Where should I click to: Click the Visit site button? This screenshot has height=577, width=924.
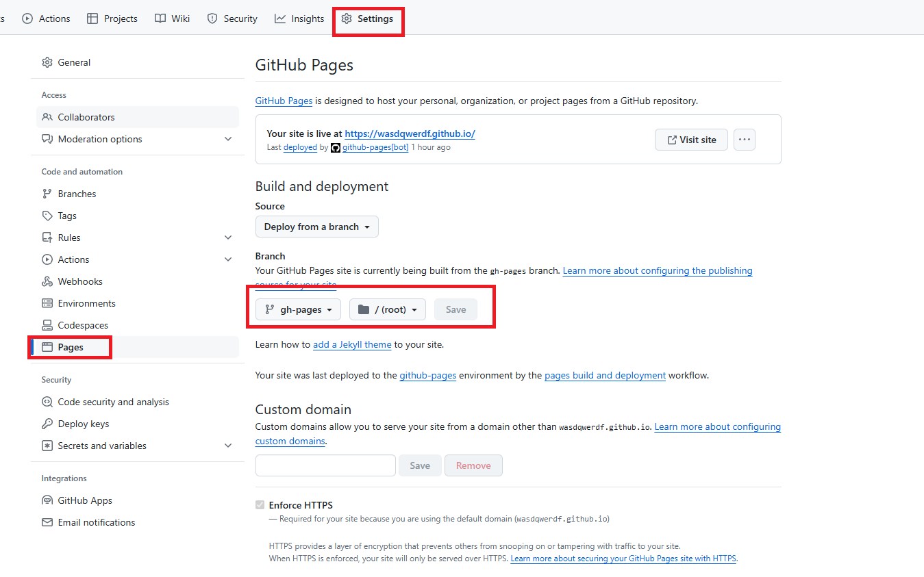[x=690, y=140]
